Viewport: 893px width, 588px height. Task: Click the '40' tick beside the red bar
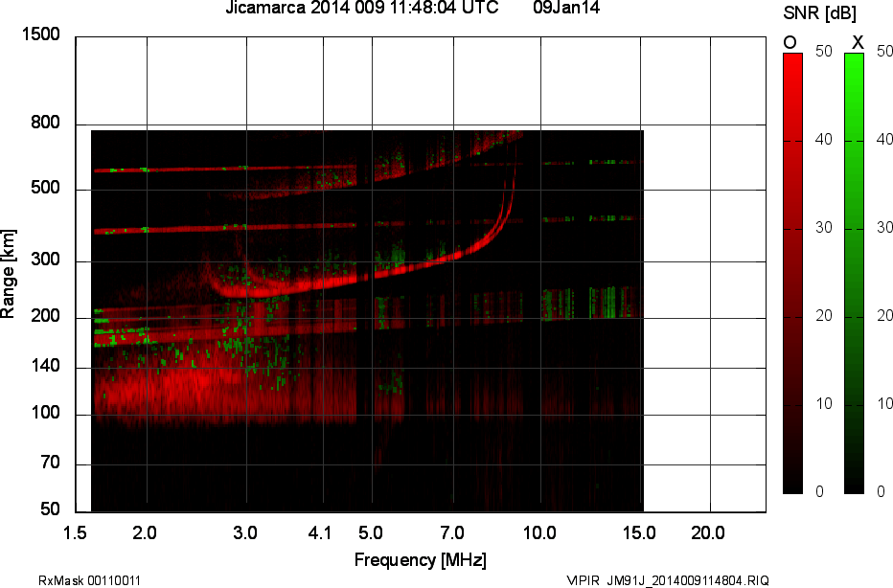pos(824,140)
